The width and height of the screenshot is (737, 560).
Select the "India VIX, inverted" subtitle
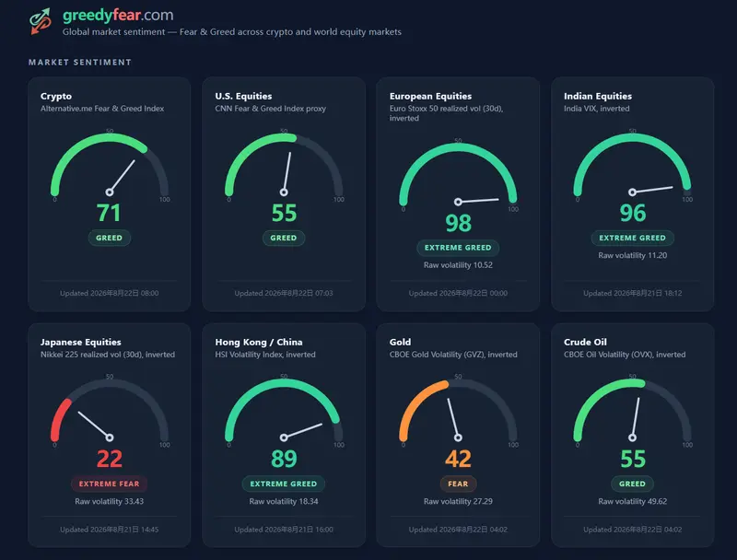coord(596,109)
